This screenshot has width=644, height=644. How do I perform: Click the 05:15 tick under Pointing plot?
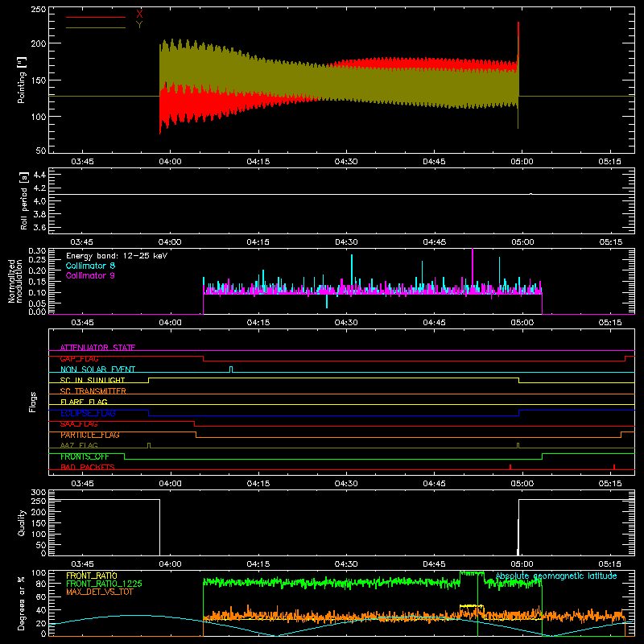coord(610,162)
